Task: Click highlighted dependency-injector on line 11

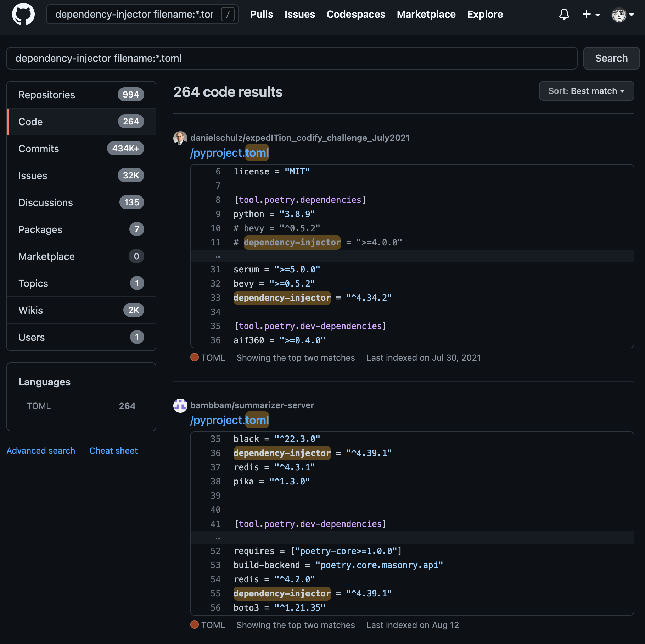Action: click(x=292, y=243)
